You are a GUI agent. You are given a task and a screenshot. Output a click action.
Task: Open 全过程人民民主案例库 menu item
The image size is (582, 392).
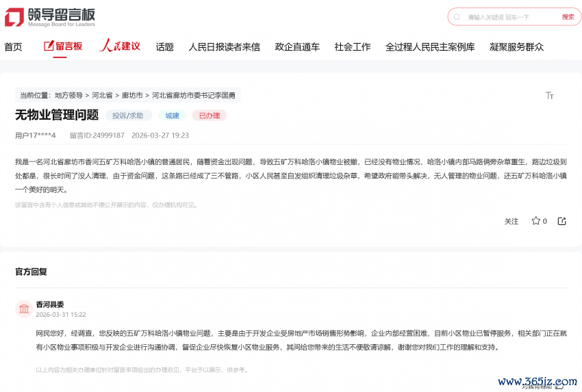pos(429,47)
